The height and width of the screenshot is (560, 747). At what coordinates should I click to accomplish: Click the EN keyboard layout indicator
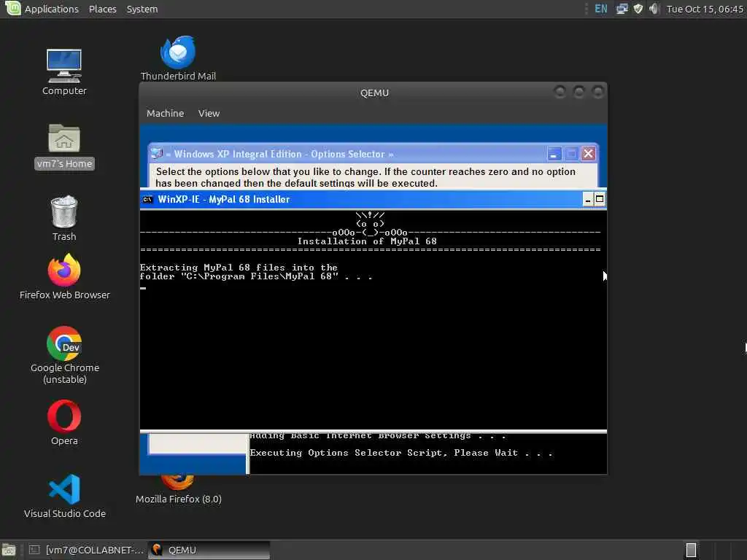pos(601,9)
